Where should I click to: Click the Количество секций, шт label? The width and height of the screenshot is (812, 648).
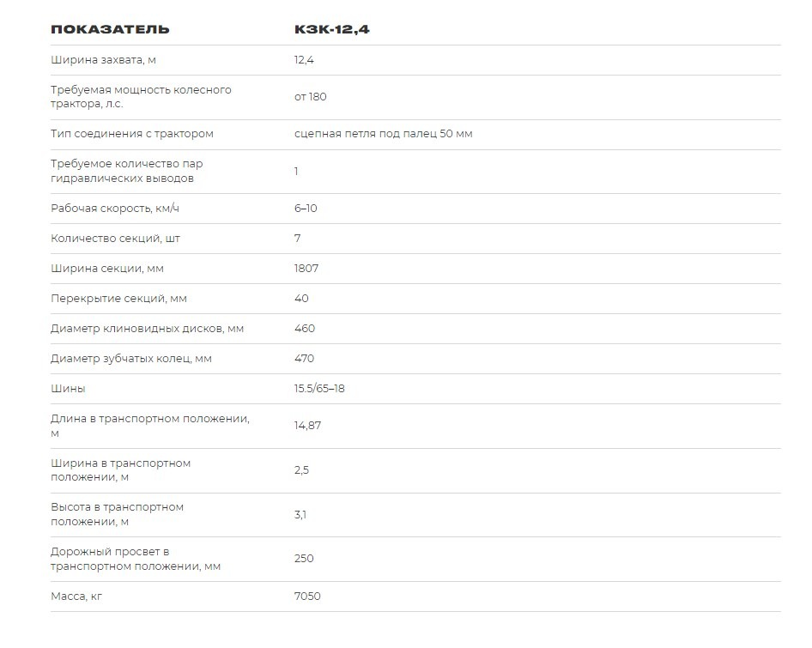point(115,239)
